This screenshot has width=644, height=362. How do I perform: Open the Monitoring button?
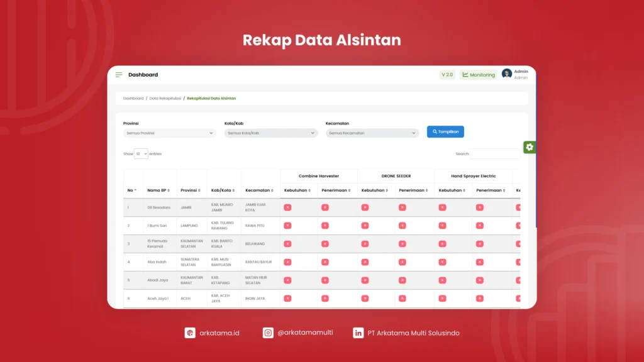479,75
